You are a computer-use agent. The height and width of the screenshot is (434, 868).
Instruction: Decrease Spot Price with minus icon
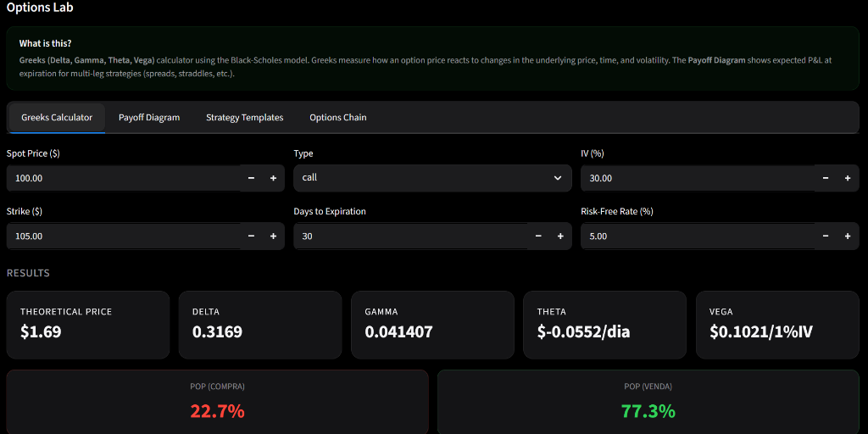point(251,178)
